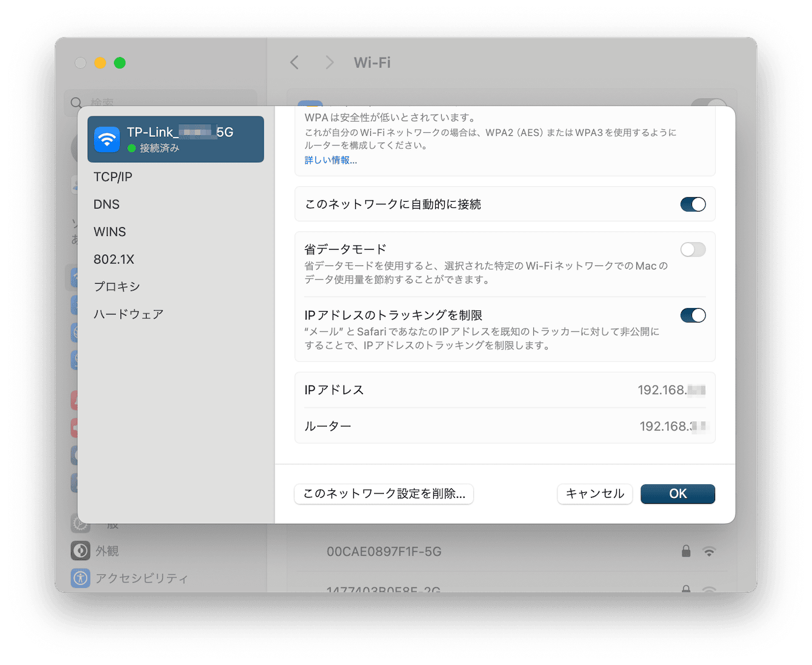Open the DNS settings section
The image size is (812, 665).
point(107,204)
